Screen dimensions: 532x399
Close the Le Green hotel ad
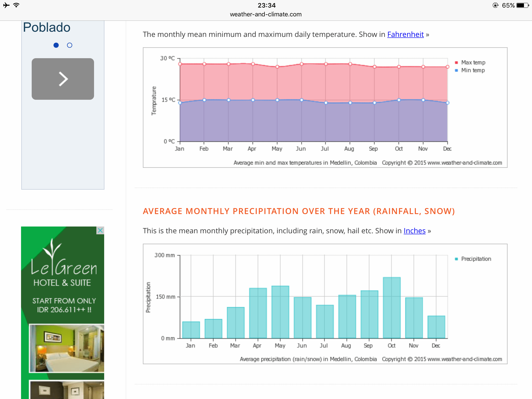point(100,230)
